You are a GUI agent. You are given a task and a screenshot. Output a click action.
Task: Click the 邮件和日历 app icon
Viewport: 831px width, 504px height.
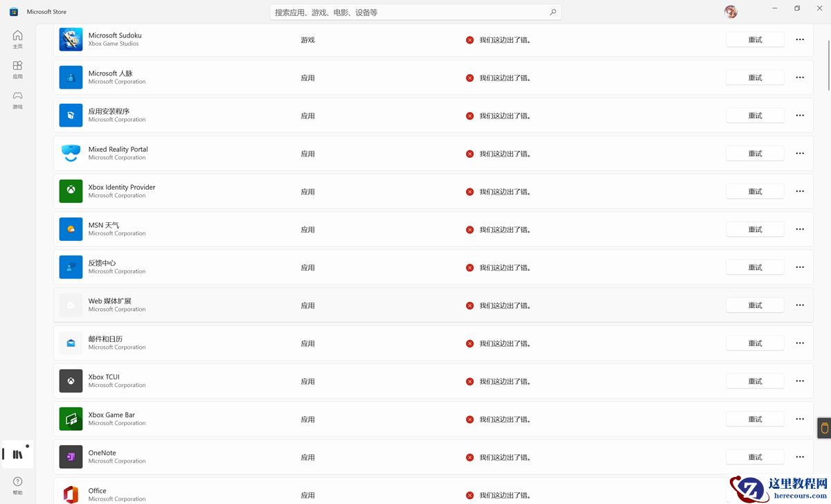pos(71,343)
